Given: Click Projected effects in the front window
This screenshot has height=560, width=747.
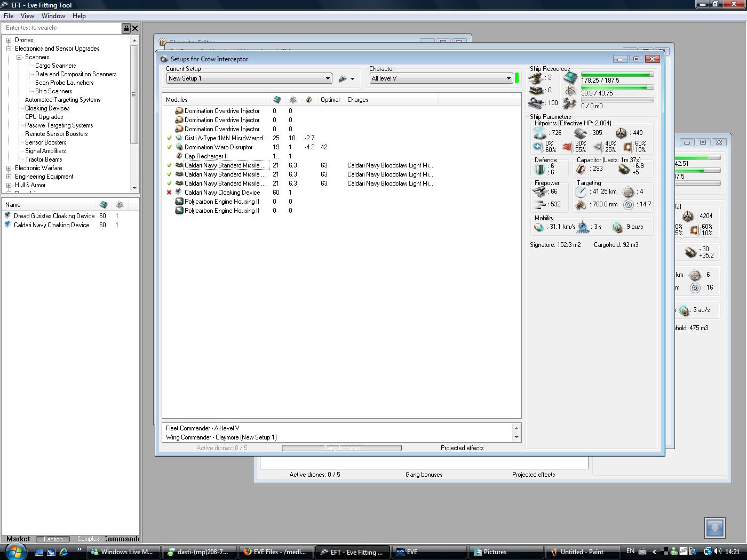Looking at the screenshot, I should [x=462, y=448].
